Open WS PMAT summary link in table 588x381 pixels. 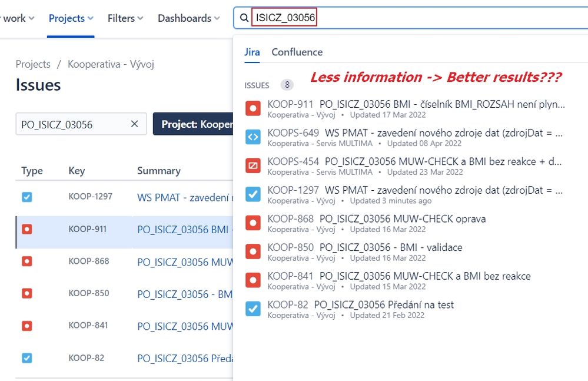click(x=185, y=197)
